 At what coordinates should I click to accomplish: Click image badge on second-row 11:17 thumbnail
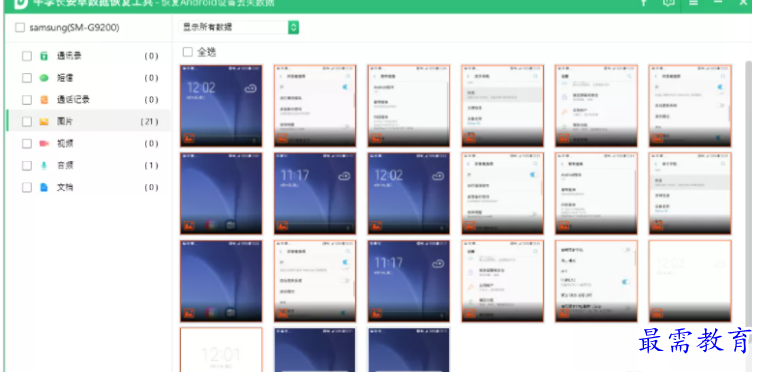click(x=283, y=226)
